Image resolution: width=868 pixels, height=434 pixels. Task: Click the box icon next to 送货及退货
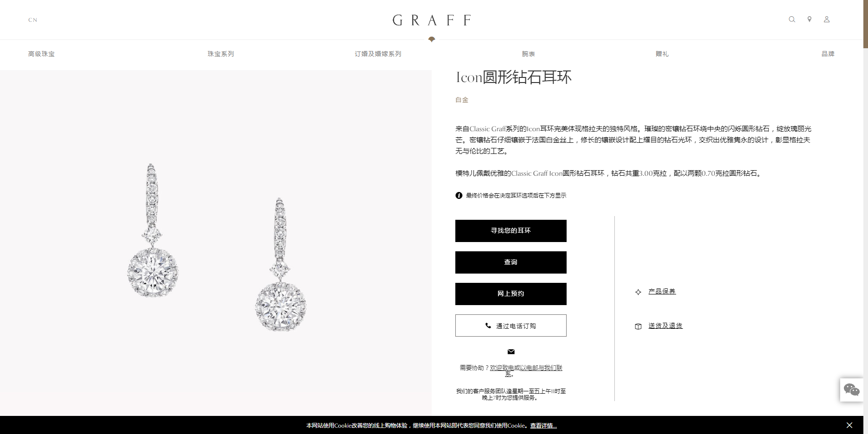[638, 326]
